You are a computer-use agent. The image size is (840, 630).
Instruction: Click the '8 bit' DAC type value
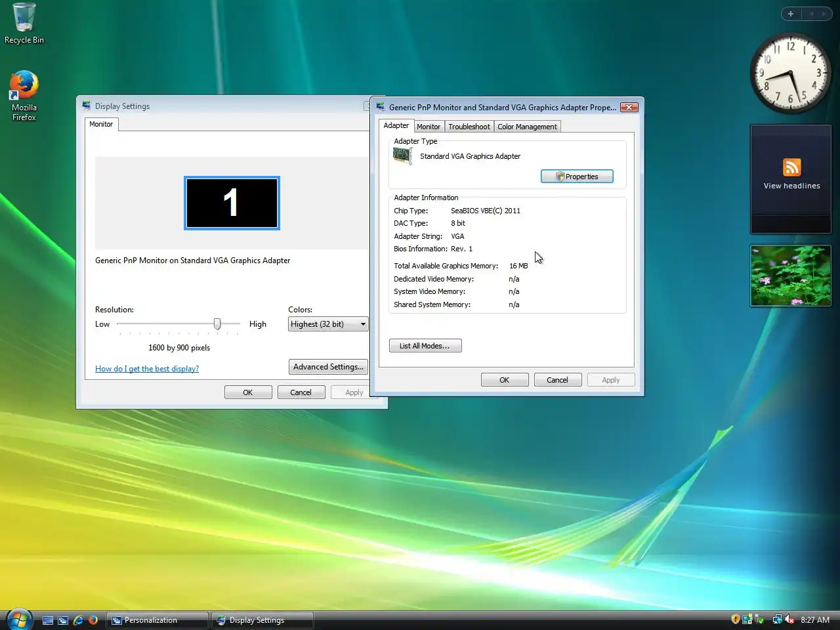tap(458, 223)
